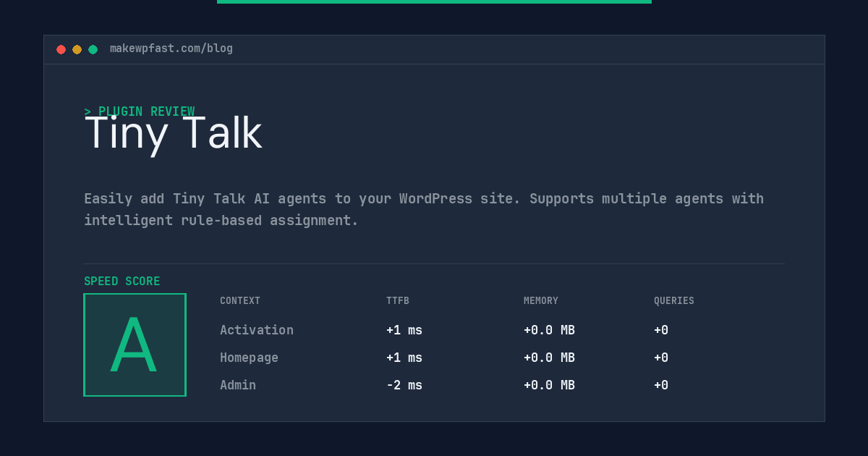Click the makewpfast.com/blog address text

(171, 48)
